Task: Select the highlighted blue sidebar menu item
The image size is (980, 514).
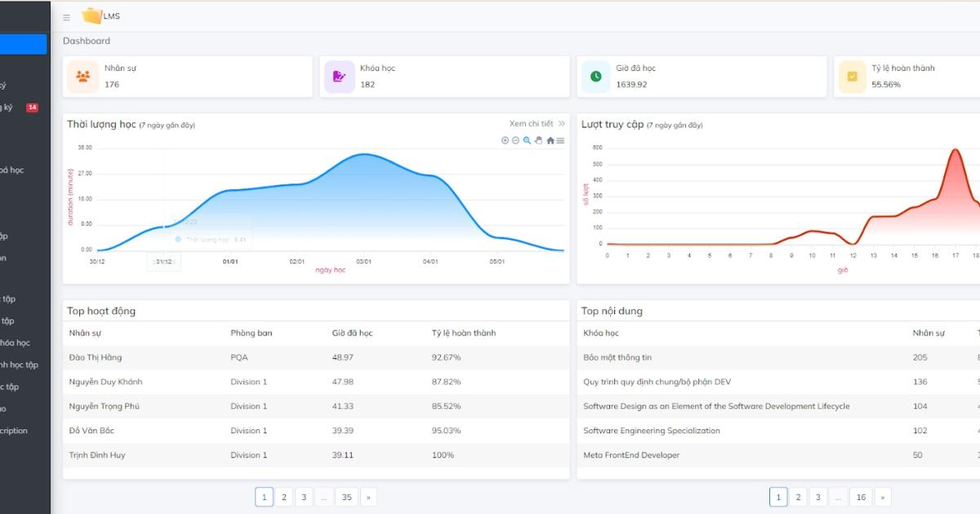Action: pos(23,44)
